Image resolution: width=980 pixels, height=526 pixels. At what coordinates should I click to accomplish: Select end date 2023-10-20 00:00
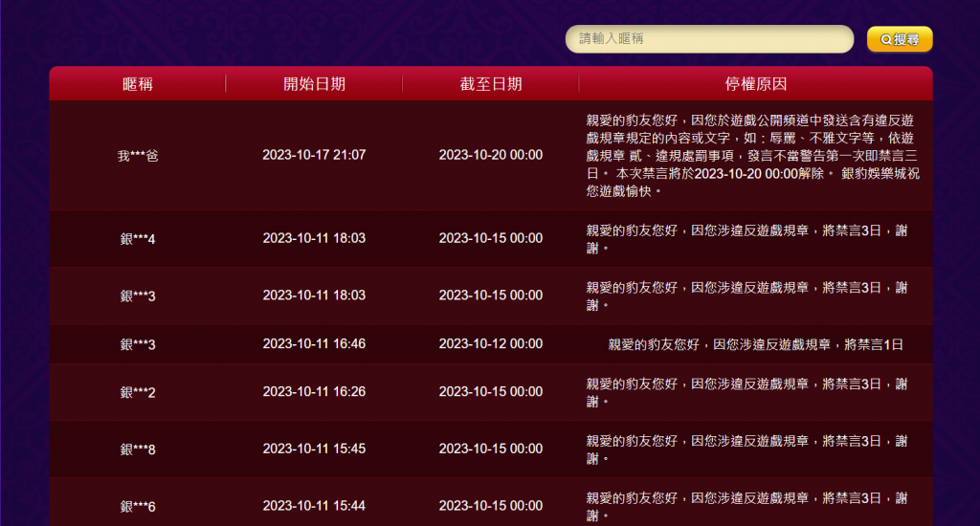491,155
